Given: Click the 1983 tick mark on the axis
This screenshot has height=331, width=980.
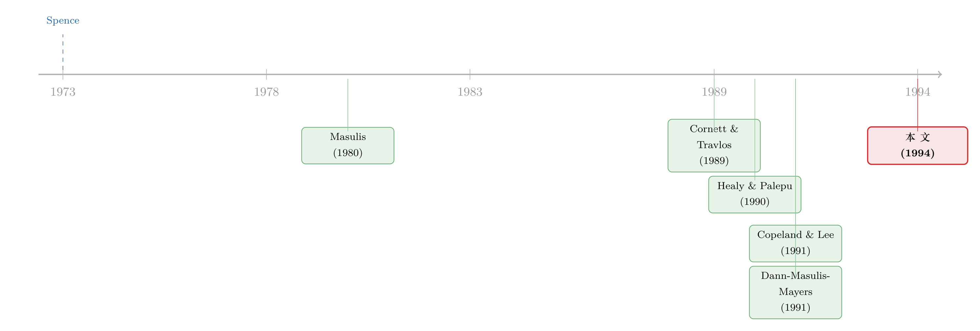Looking at the screenshot, I should [470, 74].
